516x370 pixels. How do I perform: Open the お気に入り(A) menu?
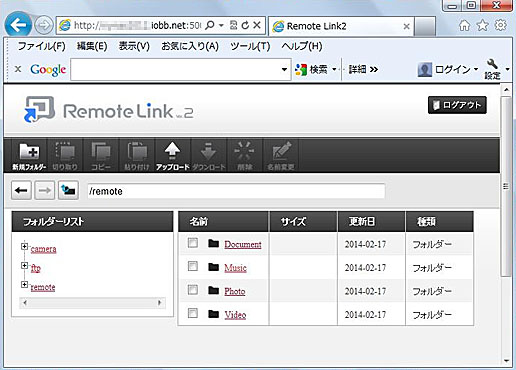pos(190,46)
